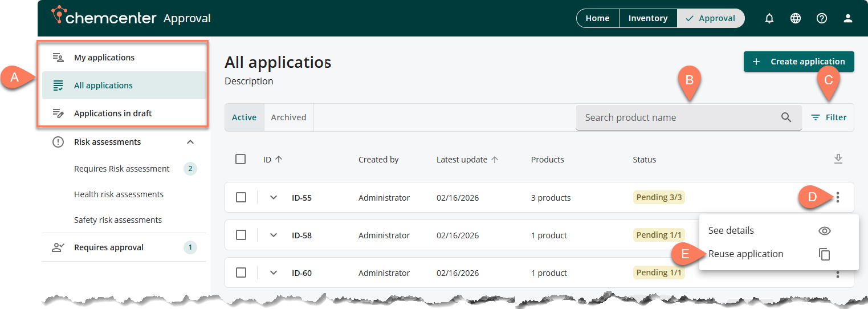
Task: Click the copy icon beside Reuse application
Action: (x=824, y=254)
